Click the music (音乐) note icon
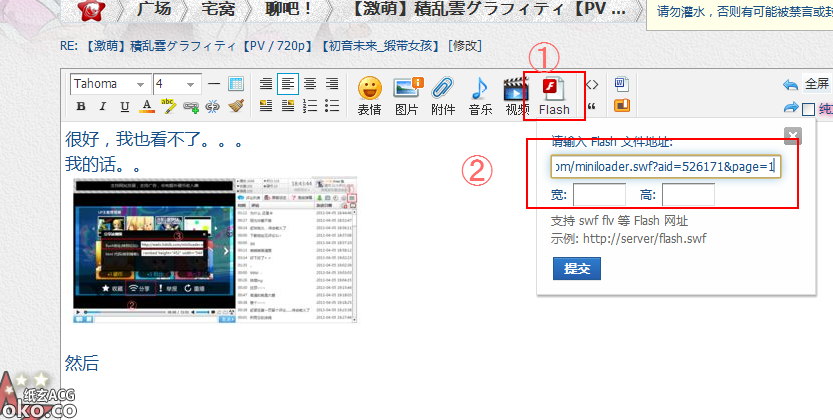The image size is (833, 420). 480,95
